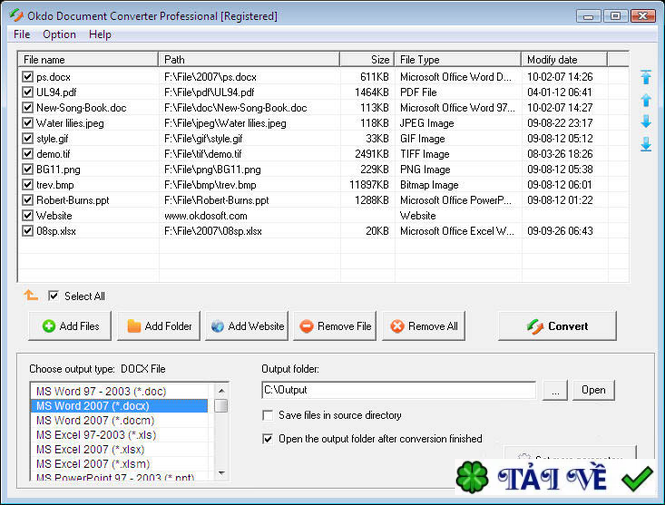The height and width of the screenshot is (505, 665).
Task: Toggle the Select All checkbox
Action: (54, 296)
